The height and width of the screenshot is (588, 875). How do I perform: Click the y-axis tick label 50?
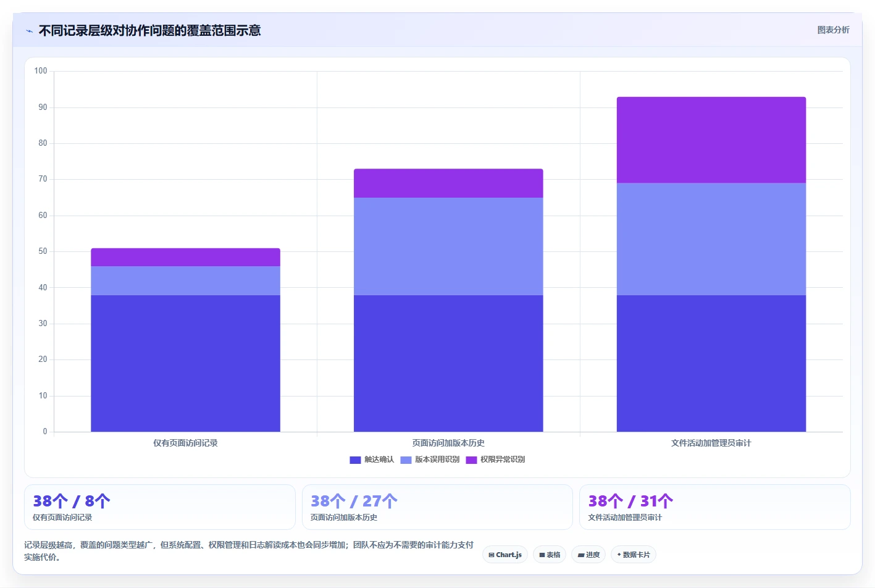coord(43,251)
